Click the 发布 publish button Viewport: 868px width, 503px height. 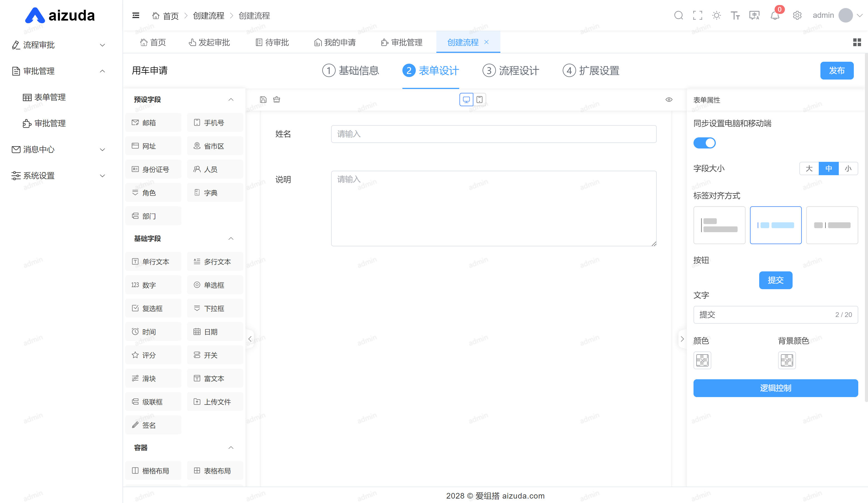pyautogui.click(x=837, y=71)
